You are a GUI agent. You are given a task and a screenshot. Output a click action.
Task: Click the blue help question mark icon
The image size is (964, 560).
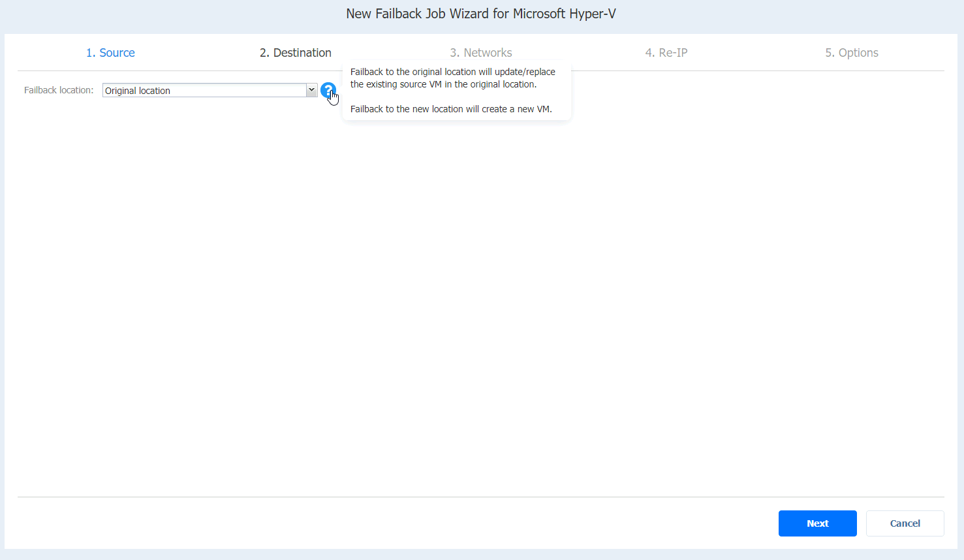[x=328, y=90]
